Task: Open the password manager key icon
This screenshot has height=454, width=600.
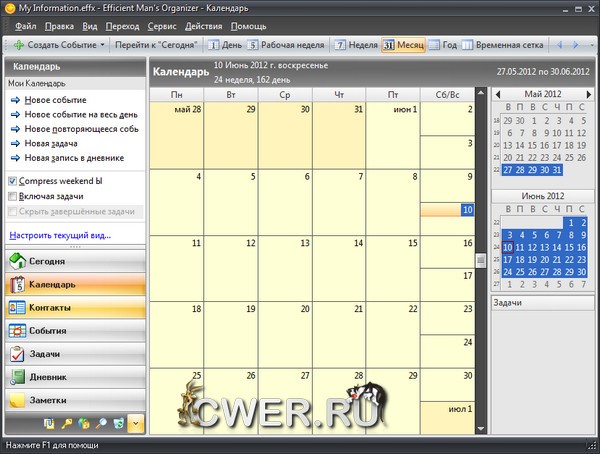Action: point(67,423)
